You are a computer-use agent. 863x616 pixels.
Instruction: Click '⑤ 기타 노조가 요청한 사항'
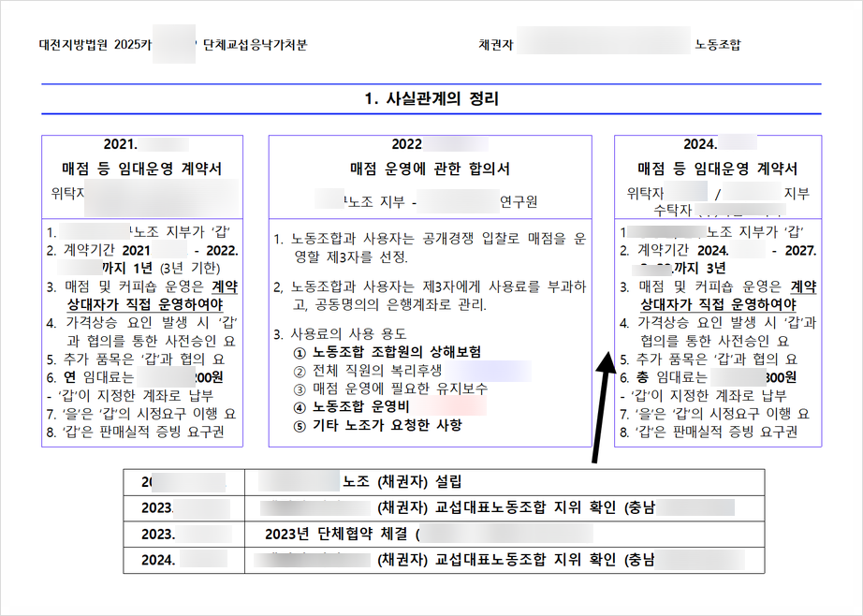(x=377, y=426)
